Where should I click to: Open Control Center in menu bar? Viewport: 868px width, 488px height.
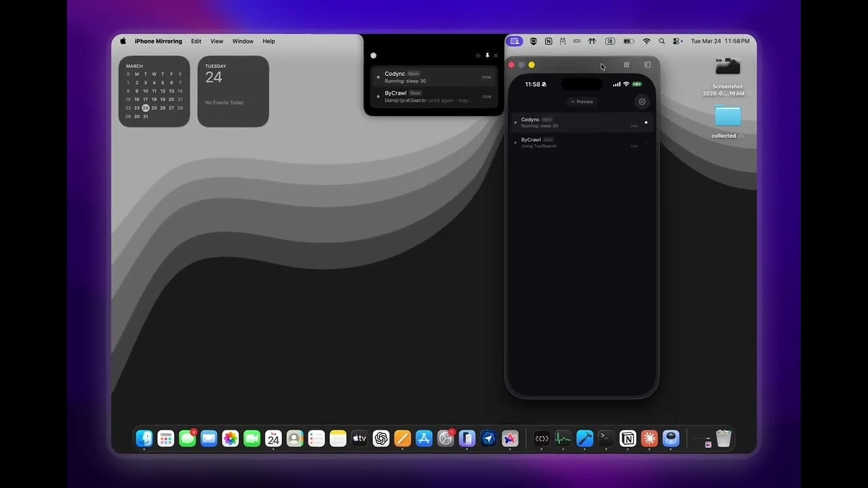tap(677, 41)
